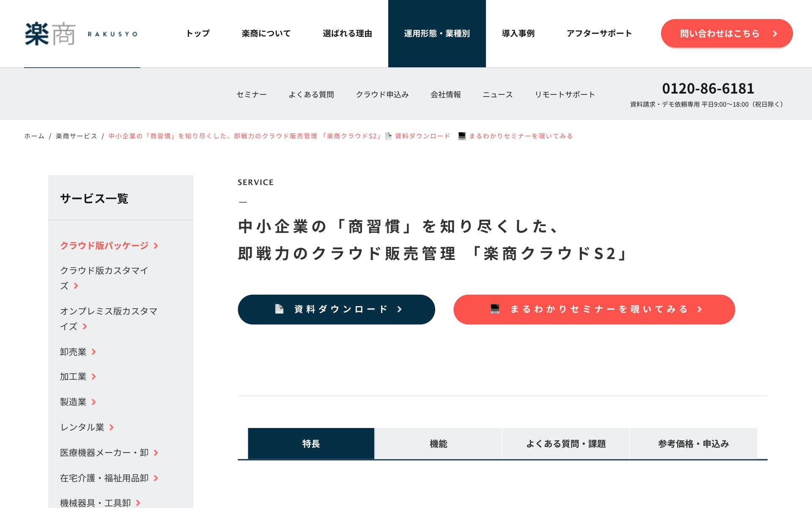Switch to the よくある質問・課題 tab
Viewport: 812px width, 508px height.
click(566, 444)
